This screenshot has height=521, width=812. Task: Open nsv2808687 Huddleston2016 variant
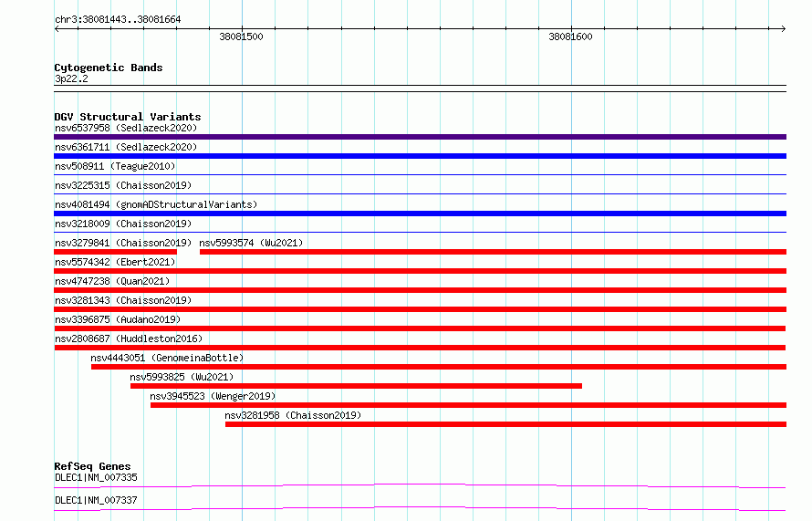click(129, 339)
